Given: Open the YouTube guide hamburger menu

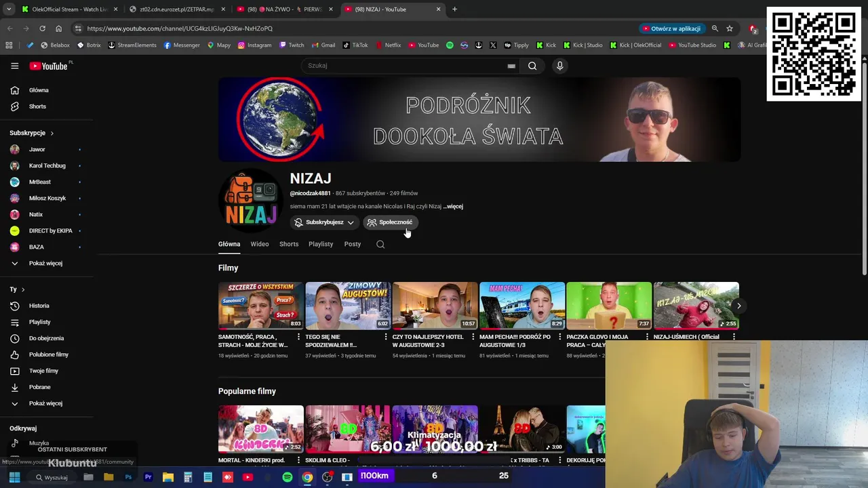Looking at the screenshot, I should tap(14, 66).
